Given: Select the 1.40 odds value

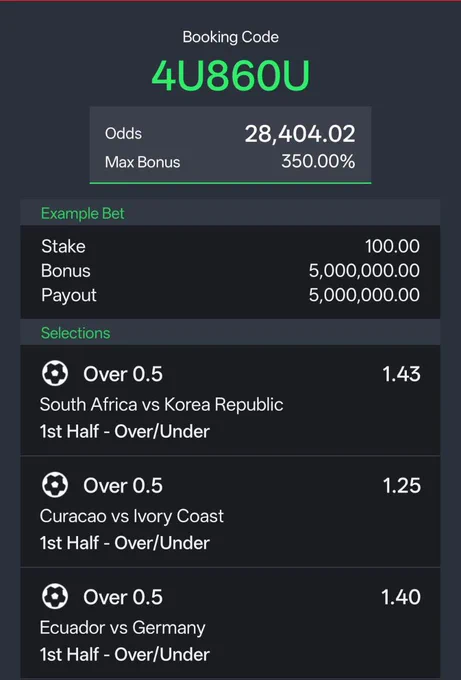Looking at the screenshot, I should tap(401, 597).
